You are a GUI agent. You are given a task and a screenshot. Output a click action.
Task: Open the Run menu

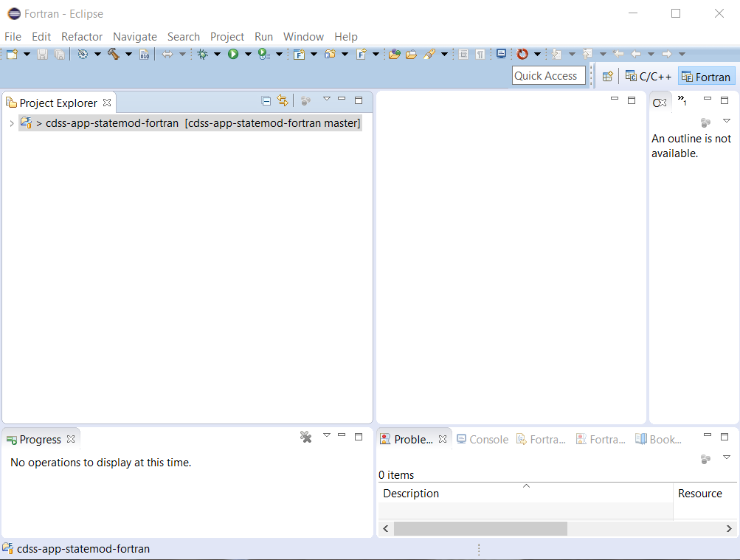(x=264, y=37)
